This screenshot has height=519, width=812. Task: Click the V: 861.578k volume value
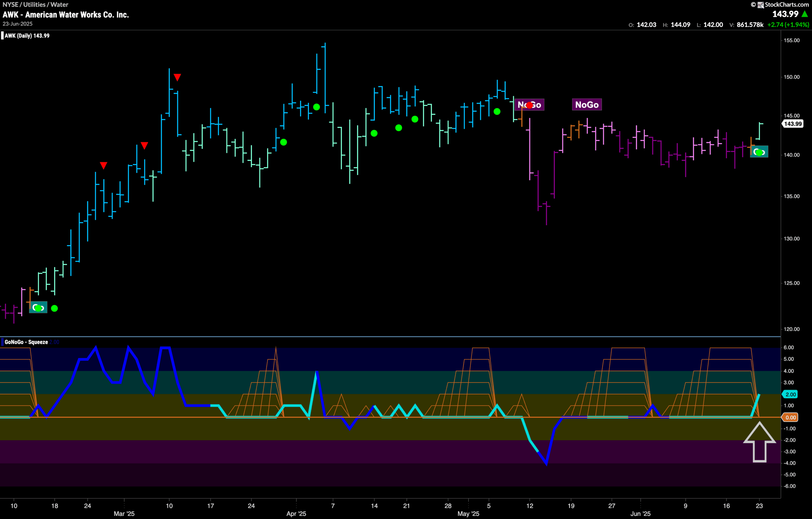[x=746, y=25]
